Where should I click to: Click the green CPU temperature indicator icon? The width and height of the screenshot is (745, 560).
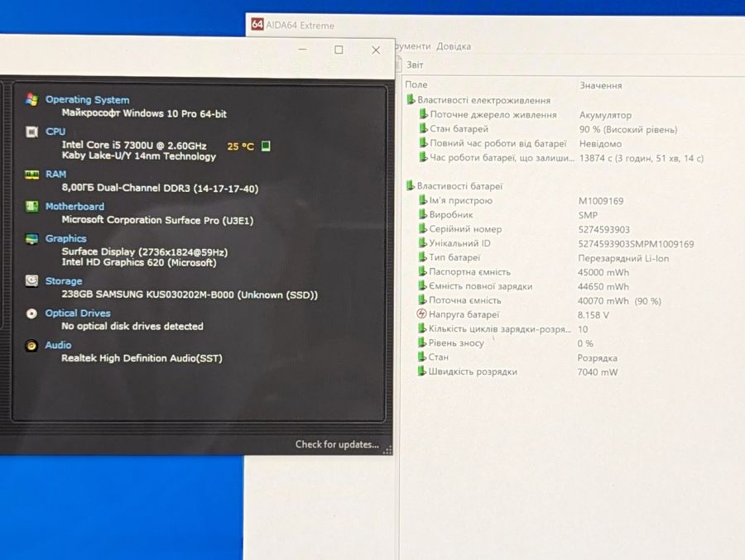(266, 146)
